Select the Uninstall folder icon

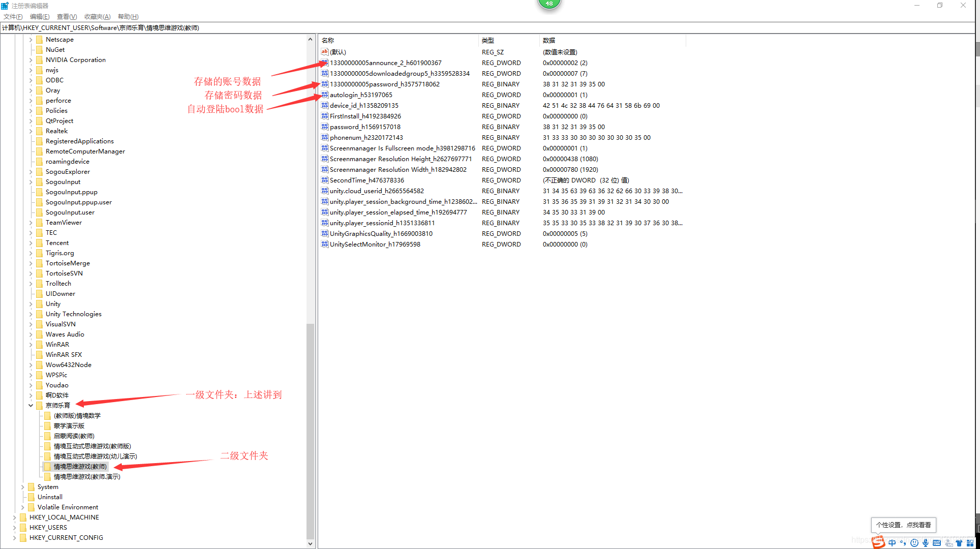pos(32,497)
